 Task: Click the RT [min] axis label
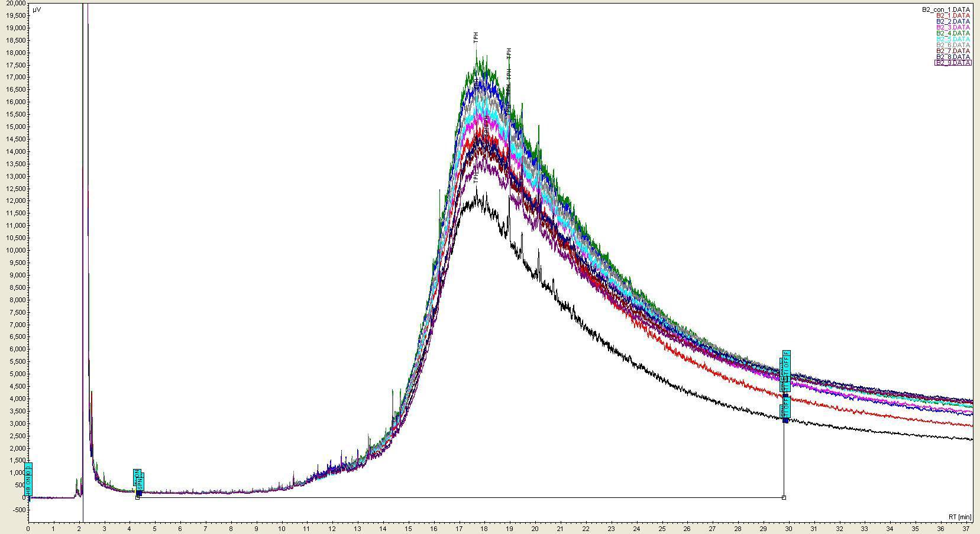click(960, 517)
